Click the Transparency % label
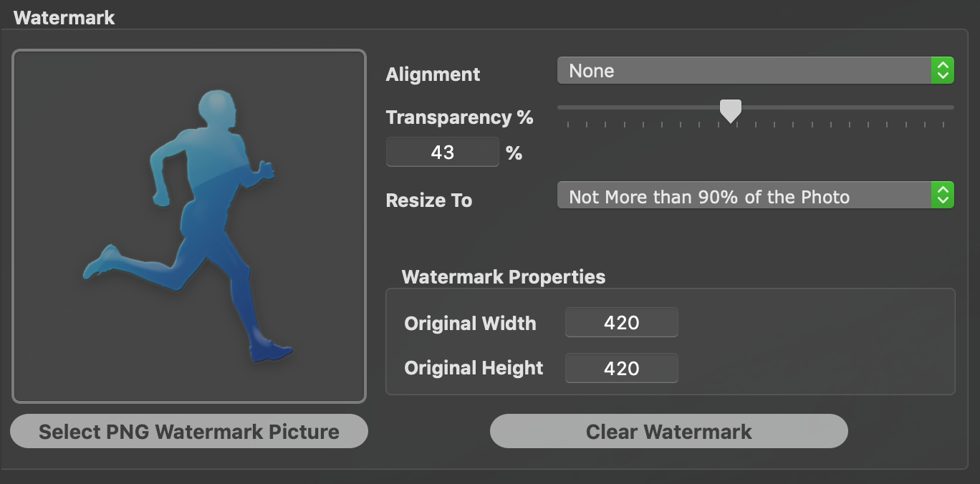980x484 pixels. click(x=459, y=117)
